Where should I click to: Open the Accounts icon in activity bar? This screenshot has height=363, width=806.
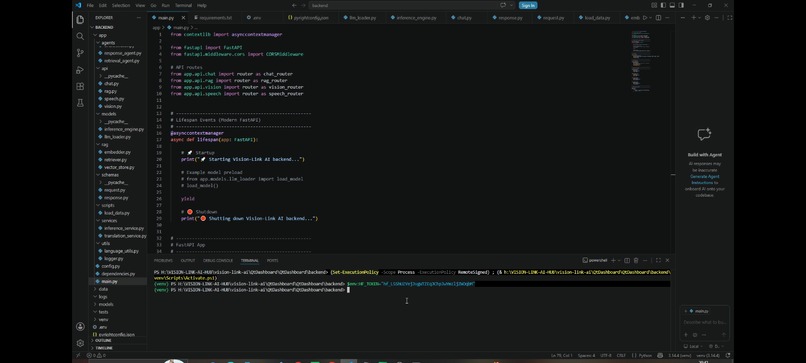coord(80,326)
